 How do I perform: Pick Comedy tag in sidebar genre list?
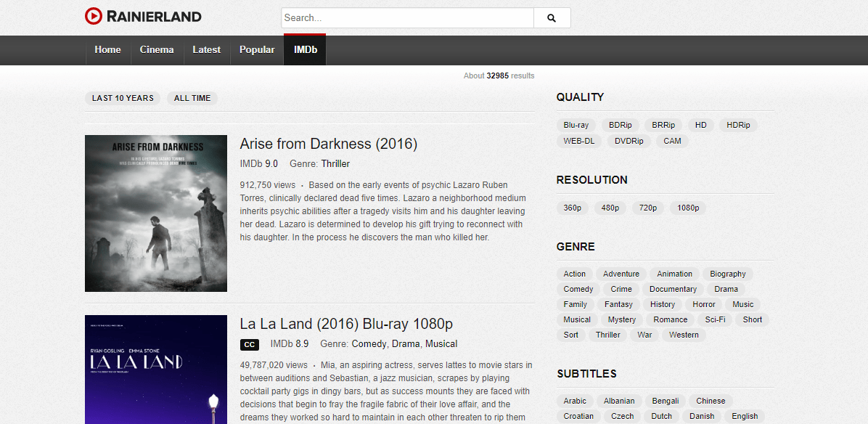tap(578, 289)
